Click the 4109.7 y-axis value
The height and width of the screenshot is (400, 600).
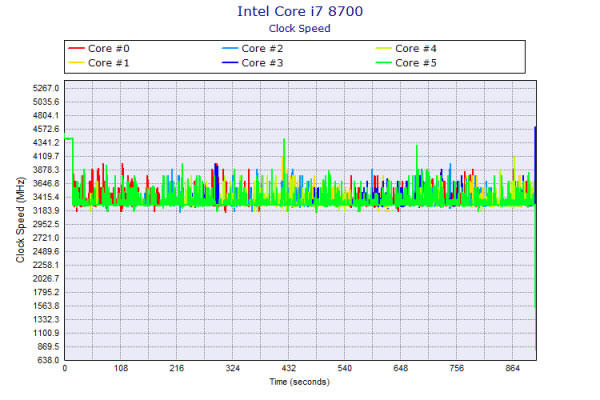(46, 156)
